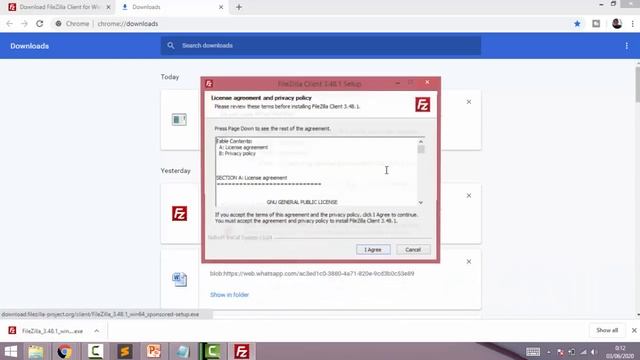Open the Downloads page three-dot menu
The height and width of the screenshot is (360, 640).
pyautogui.click(x=627, y=46)
